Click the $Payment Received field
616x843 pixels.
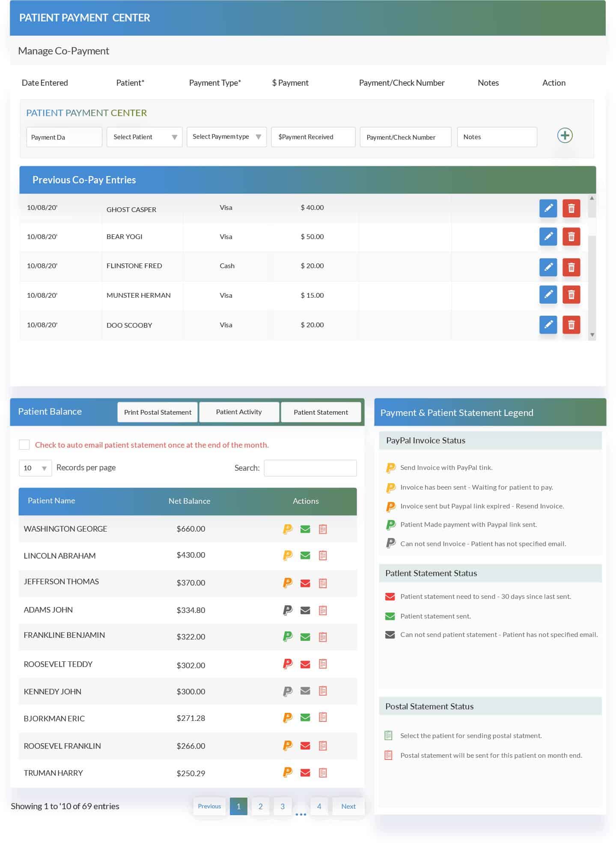[x=313, y=137]
